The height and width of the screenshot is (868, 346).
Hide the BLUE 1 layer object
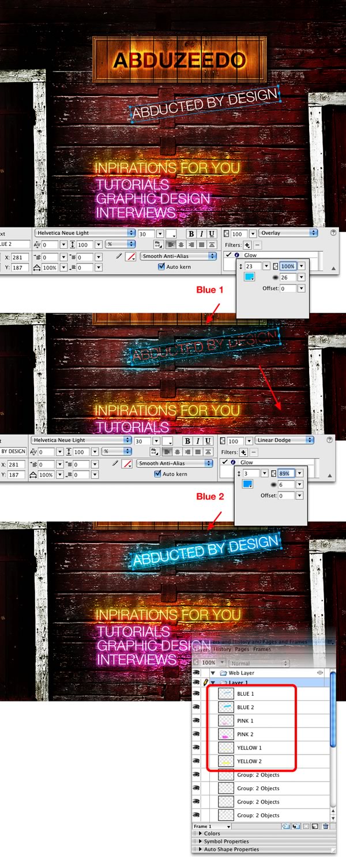click(196, 693)
